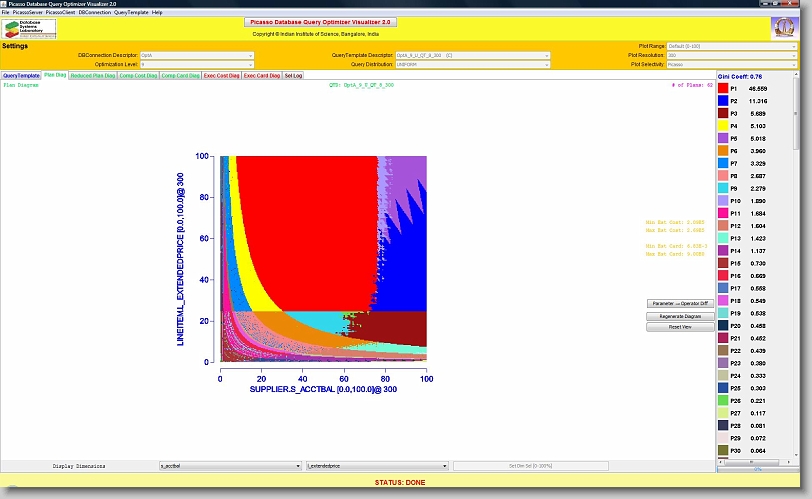This screenshot has height=499, width=812.
Task: Click the orange P6 plan legend square
Action: click(x=723, y=151)
